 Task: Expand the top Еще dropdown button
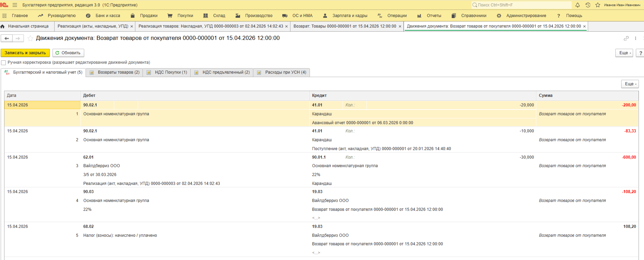[624, 53]
